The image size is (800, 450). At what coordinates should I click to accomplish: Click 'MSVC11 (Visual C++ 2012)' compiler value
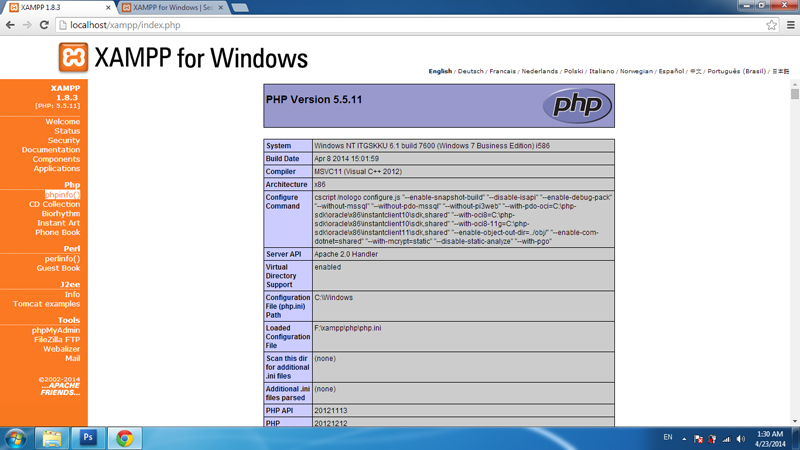358,171
